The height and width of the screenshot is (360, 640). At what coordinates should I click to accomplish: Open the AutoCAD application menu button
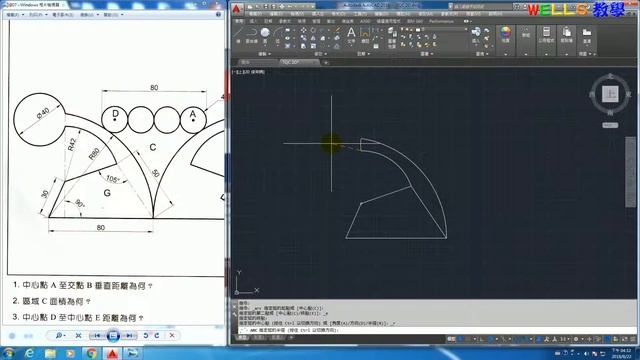pyautogui.click(x=237, y=9)
